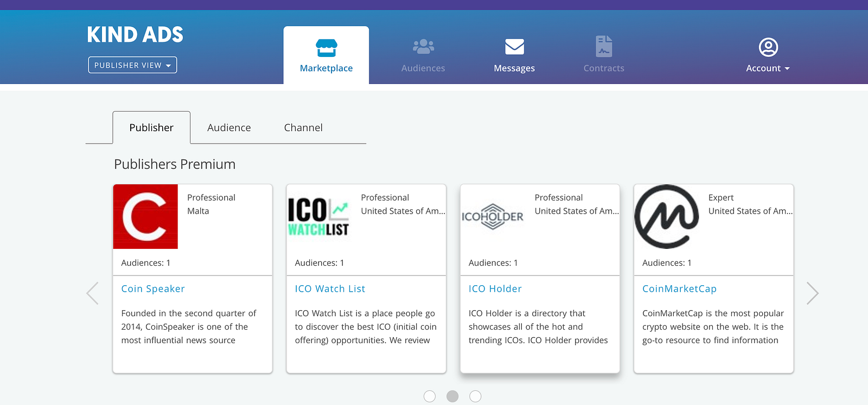Click the Audiences people group icon
The width and height of the screenshot is (868, 405).
423,47
